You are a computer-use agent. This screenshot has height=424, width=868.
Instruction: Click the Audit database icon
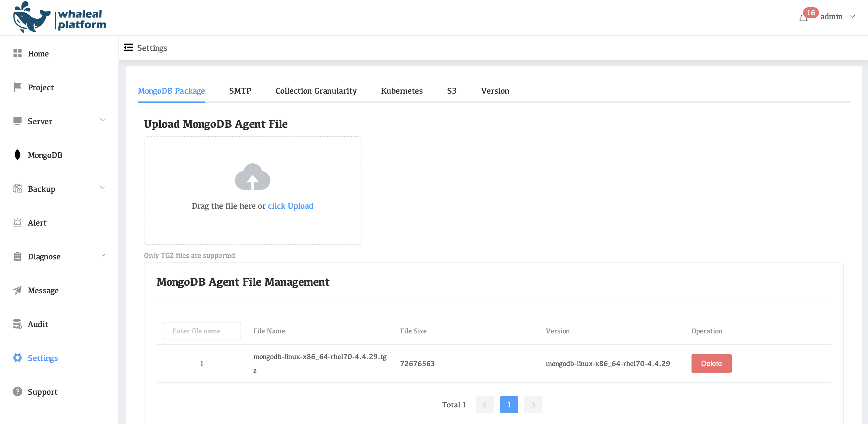(x=18, y=324)
